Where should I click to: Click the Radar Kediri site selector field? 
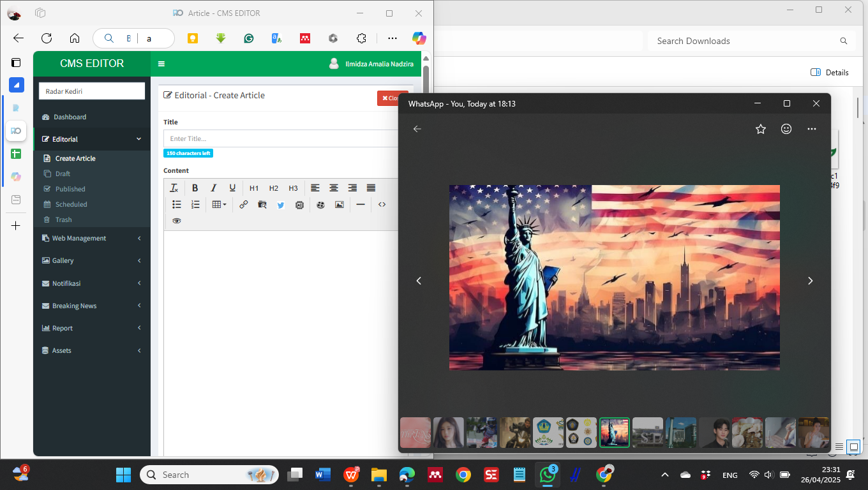click(x=92, y=91)
